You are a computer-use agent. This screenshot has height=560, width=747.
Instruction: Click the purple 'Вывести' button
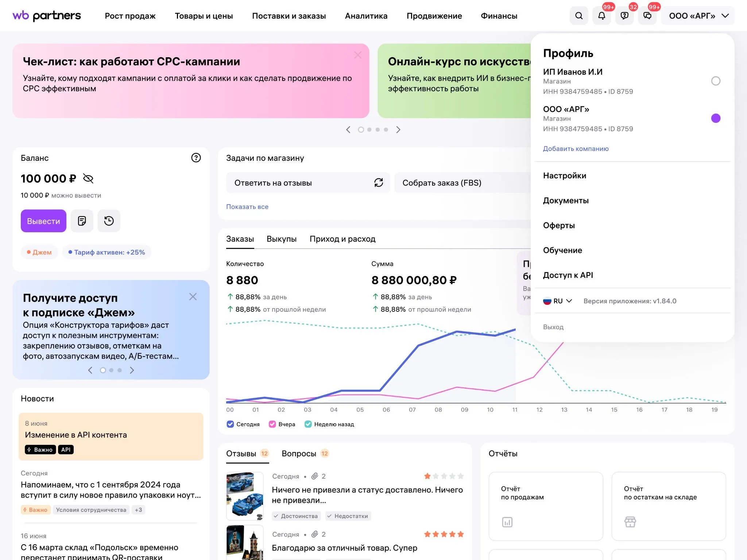coord(43,221)
